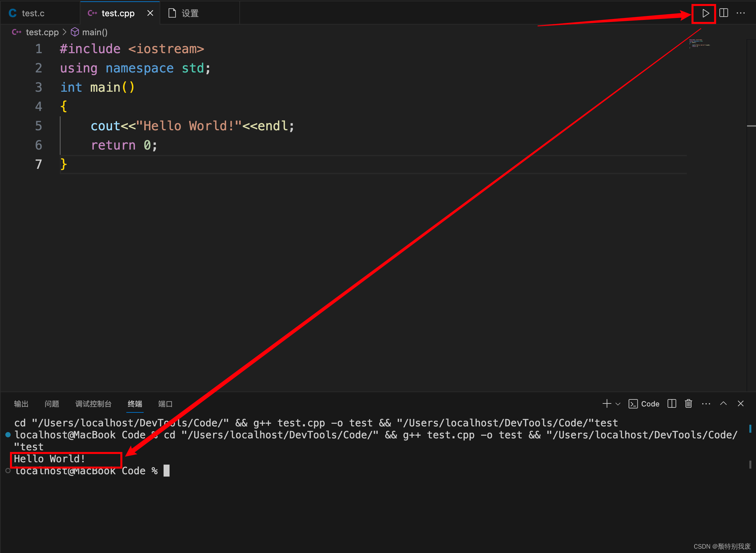Close the test.cpp tab
This screenshot has height=553, width=756.
[150, 13]
